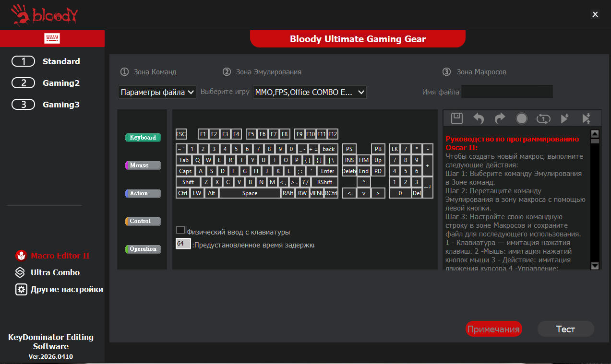Enable Физический ввод с клавиатуры checkbox
The width and height of the screenshot is (611, 364).
click(180, 230)
